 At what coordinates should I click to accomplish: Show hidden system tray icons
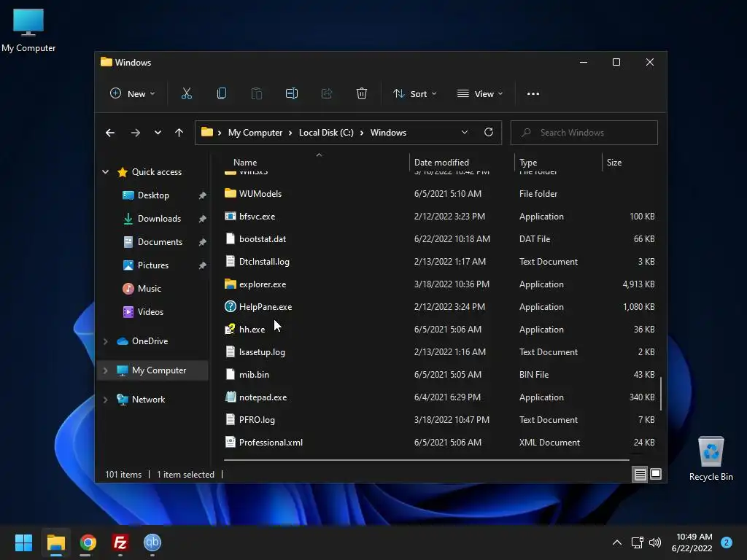pos(617,542)
